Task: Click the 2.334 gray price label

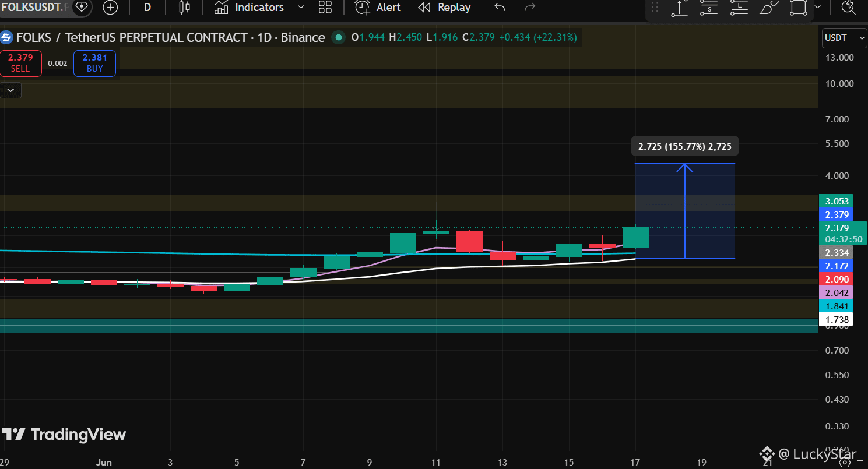Action: [x=837, y=252]
